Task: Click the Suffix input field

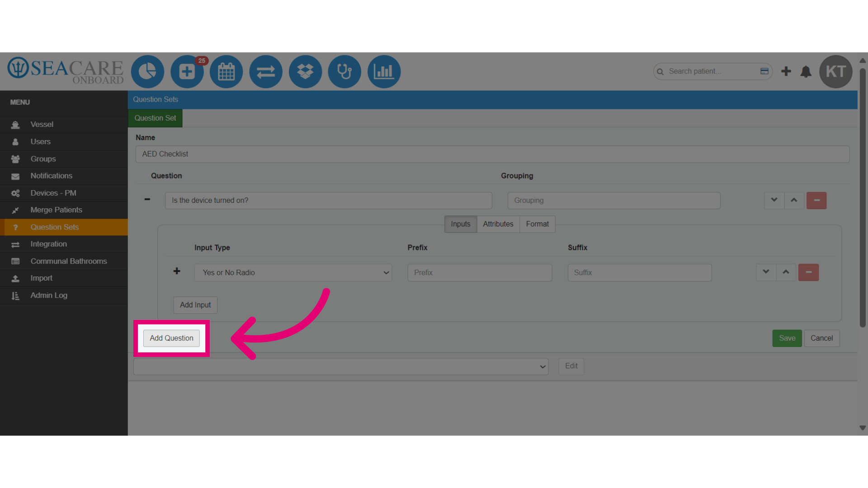Action: coord(639,272)
